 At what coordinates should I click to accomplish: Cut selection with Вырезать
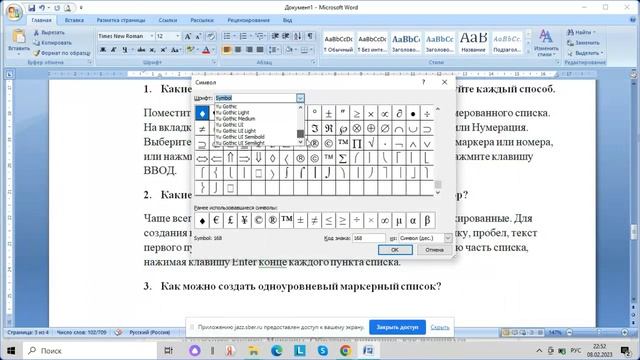(49, 32)
